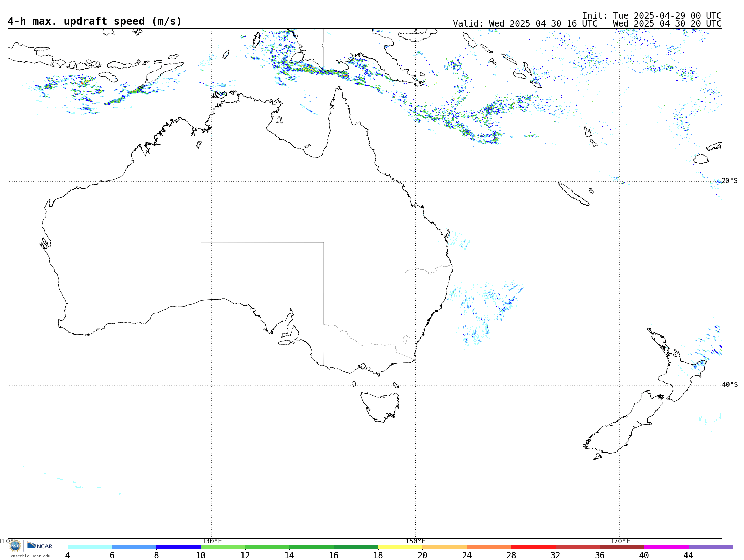Click the colorbar tick label '10'
This screenshot has height=560, width=744.
pos(201,555)
